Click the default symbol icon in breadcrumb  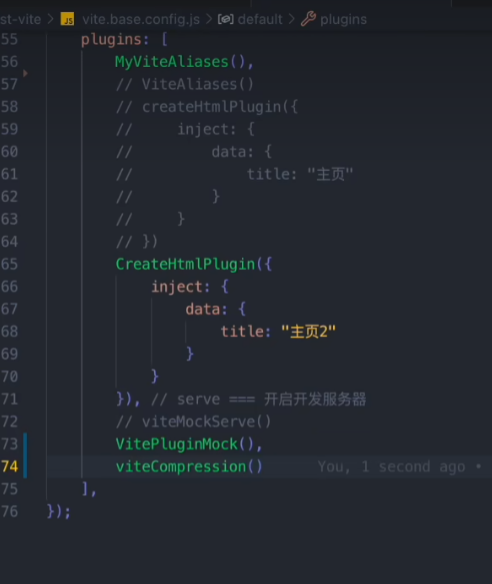pyautogui.click(x=226, y=19)
